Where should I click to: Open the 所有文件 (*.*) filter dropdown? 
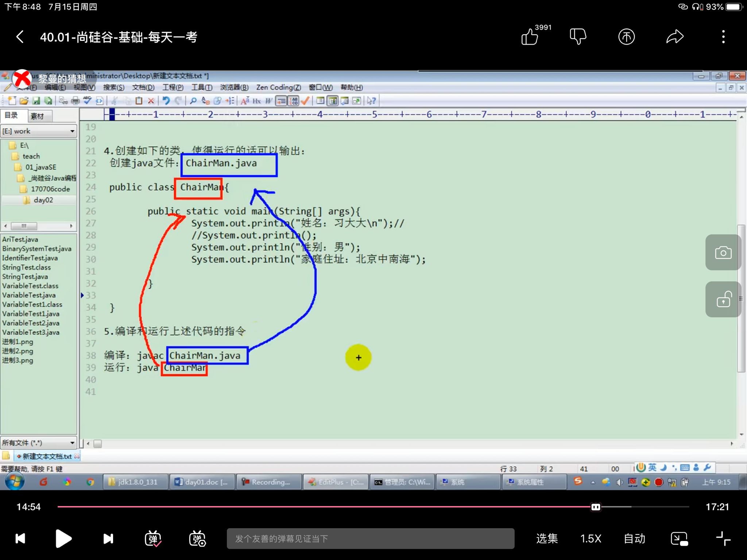tap(39, 443)
